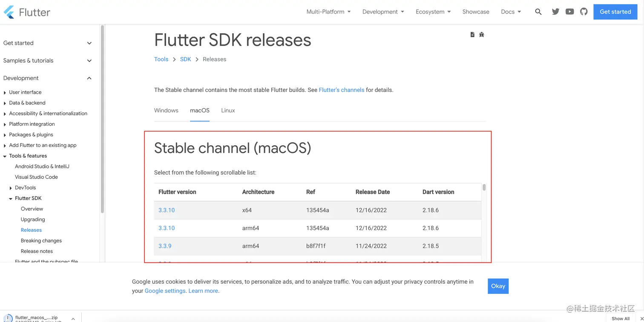Expand Platform integration tree item
This screenshot has height=322, width=644.
click(x=5, y=124)
